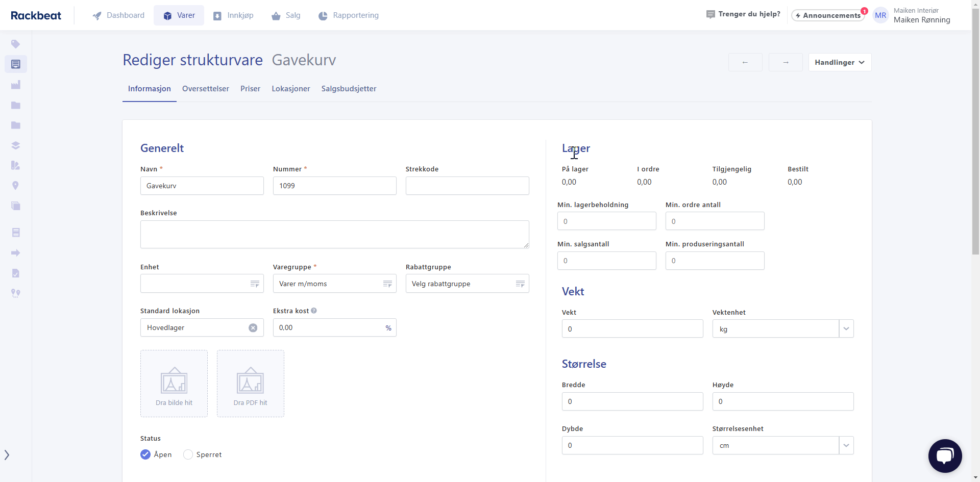This screenshot has height=482, width=980.
Task: Open the Lokasjoner tab
Action: 290,89
